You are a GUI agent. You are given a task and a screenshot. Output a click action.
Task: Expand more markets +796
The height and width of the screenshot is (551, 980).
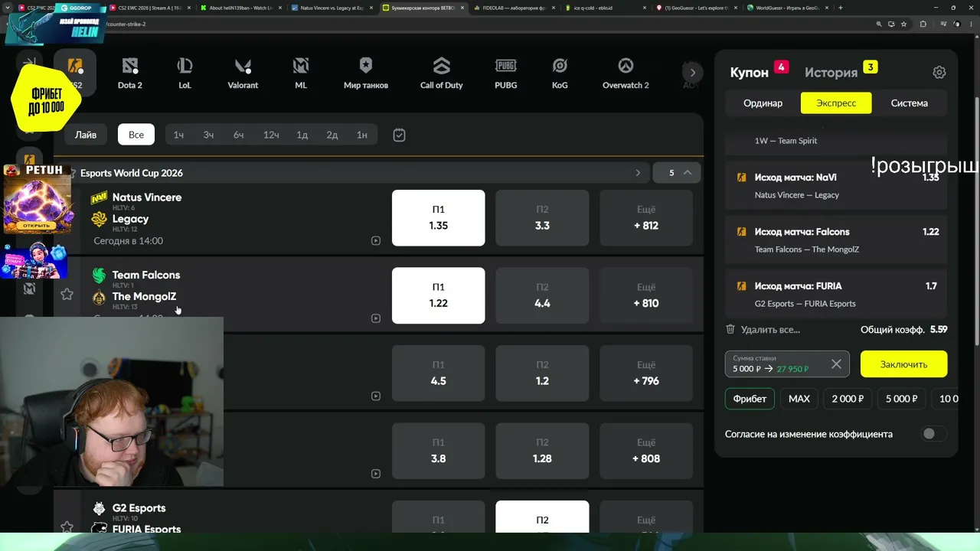click(646, 373)
